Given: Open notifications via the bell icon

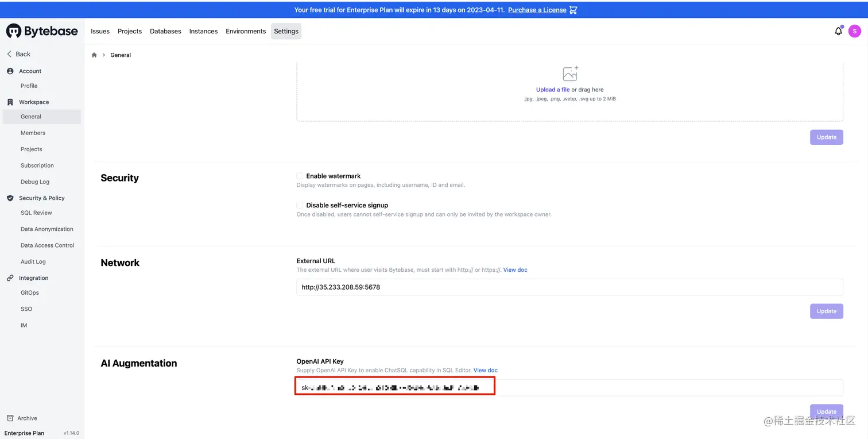Looking at the screenshot, I should pos(838,31).
